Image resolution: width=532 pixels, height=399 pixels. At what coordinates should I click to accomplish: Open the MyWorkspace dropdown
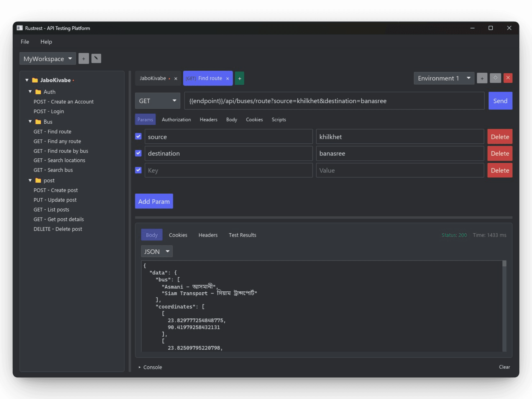48,59
